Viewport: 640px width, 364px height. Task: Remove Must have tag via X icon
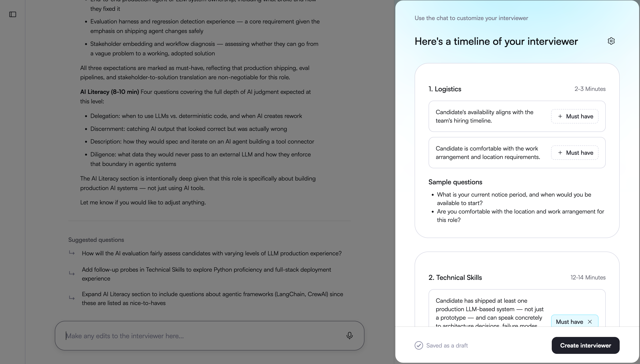(x=590, y=322)
